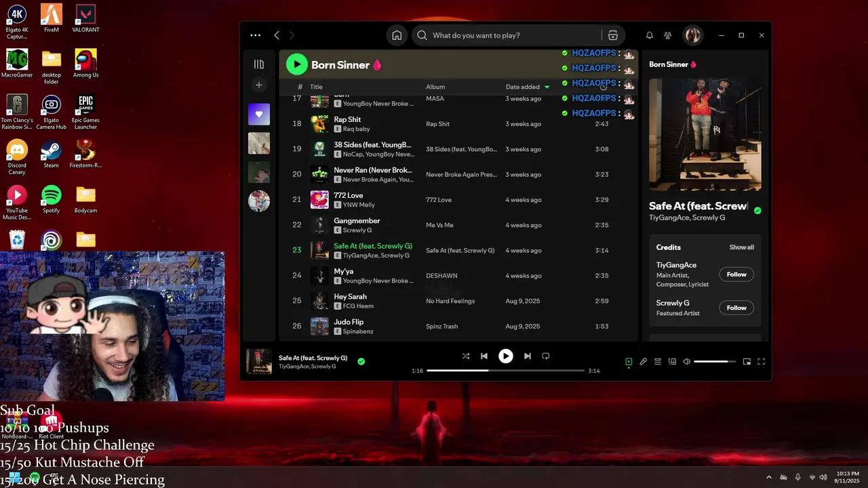Toggle shuffle in the player bar
The height and width of the screenshot is (488, 868).
coord(466,356)
